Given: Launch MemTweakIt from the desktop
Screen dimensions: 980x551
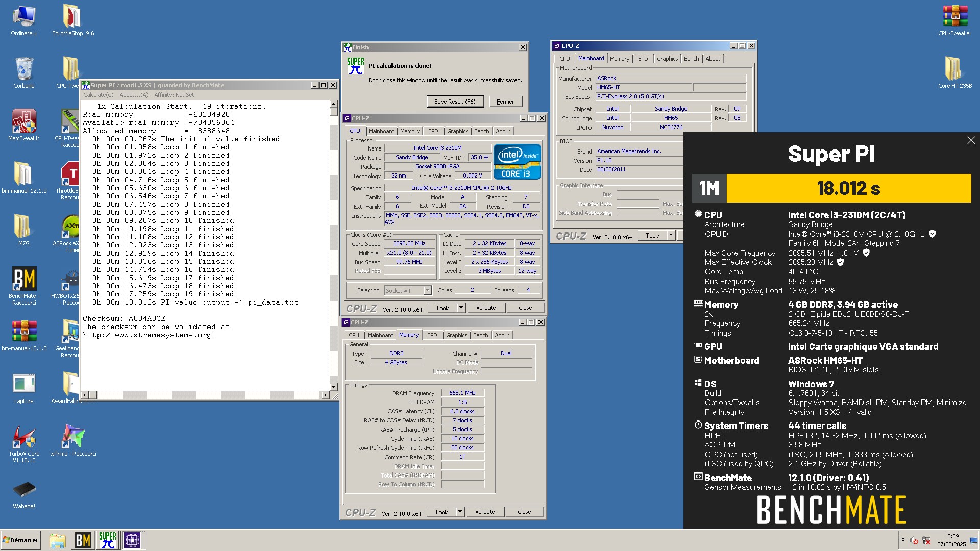Looking at the screenshot, I should coord(24,125).
